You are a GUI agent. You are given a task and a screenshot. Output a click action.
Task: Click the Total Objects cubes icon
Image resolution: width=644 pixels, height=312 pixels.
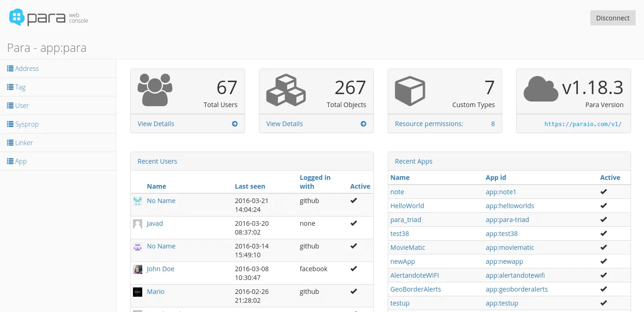[285, 89]
